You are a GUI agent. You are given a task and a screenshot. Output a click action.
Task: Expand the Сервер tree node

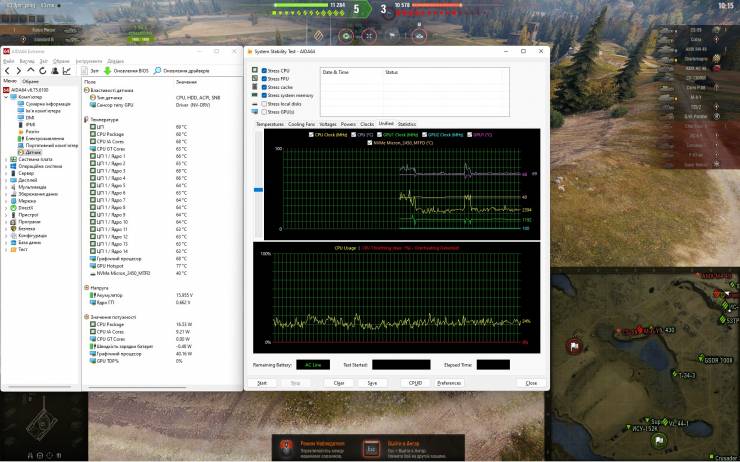tap(6, 173)
